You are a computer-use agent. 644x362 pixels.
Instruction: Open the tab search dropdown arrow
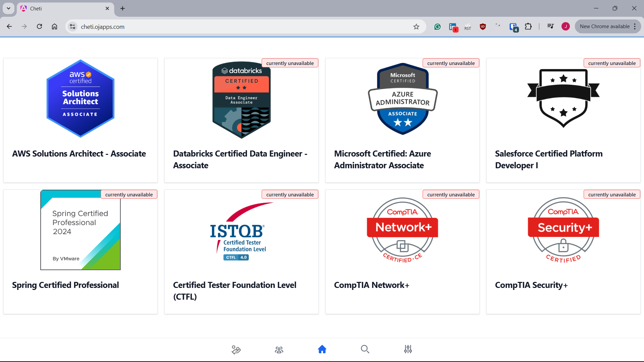(x=8, y=8)
